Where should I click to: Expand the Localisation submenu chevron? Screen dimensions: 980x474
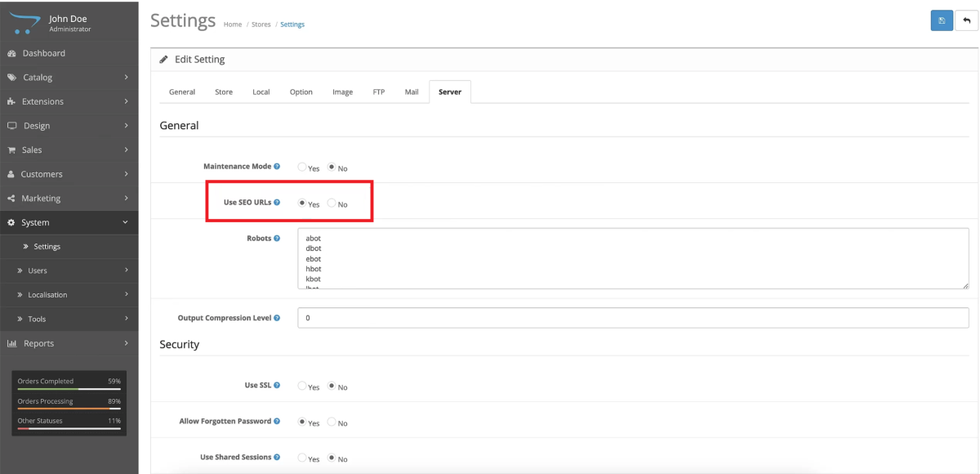click(126, 294)
